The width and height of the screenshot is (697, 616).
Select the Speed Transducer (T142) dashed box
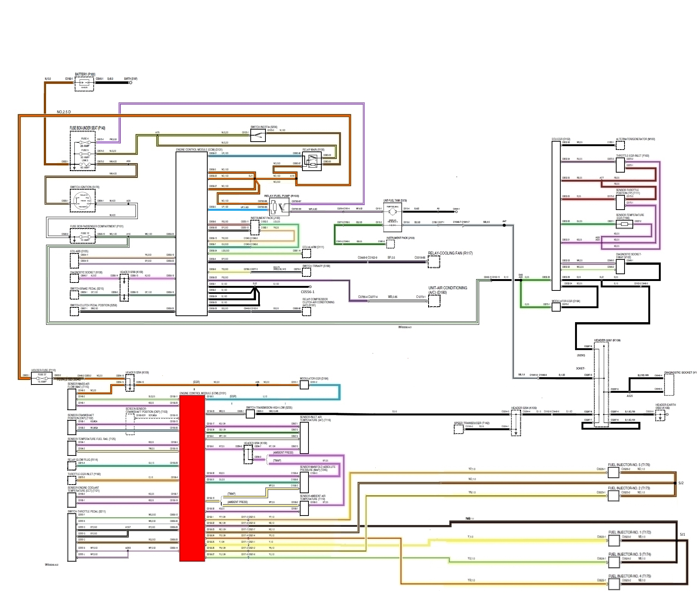pos(458,429)
